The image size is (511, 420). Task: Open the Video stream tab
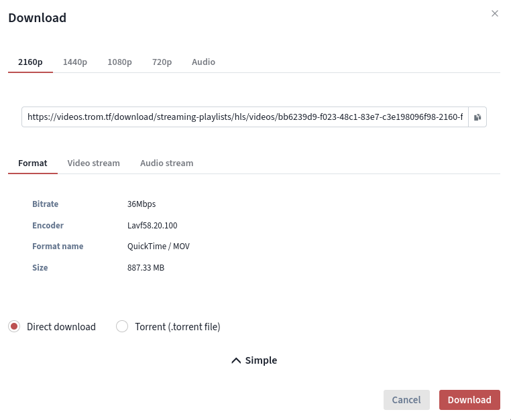coord(93,163)
